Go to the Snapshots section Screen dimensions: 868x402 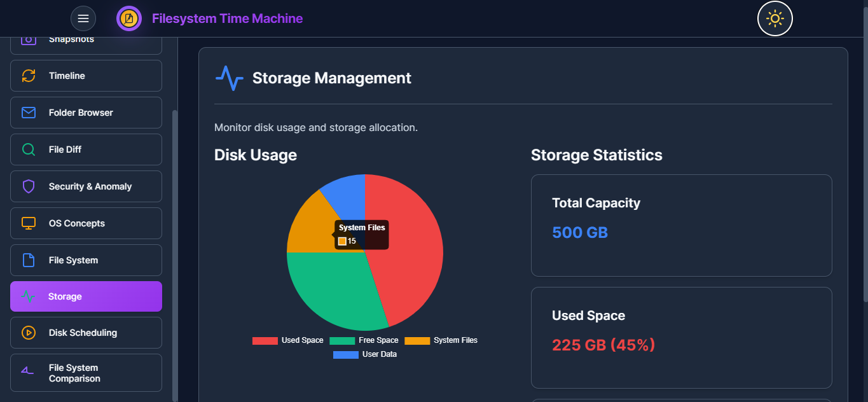tap(86, 42)
